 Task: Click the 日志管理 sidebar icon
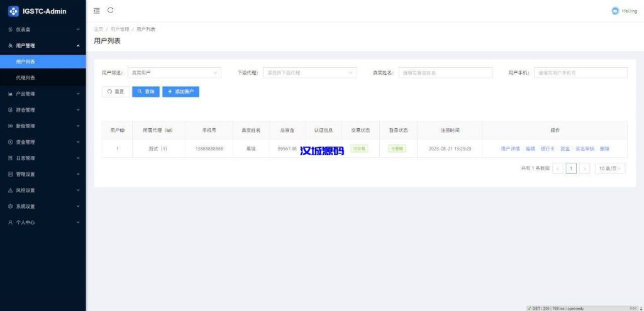tap(11, 158)
